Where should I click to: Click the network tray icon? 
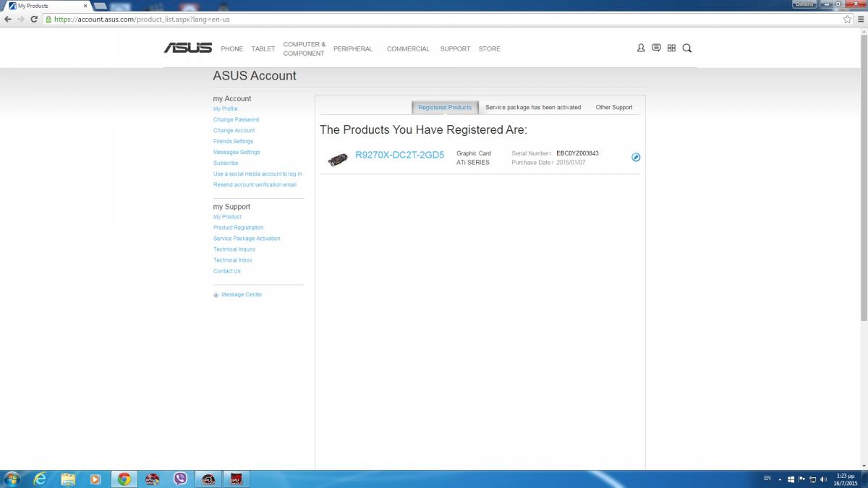coord(812,479)
